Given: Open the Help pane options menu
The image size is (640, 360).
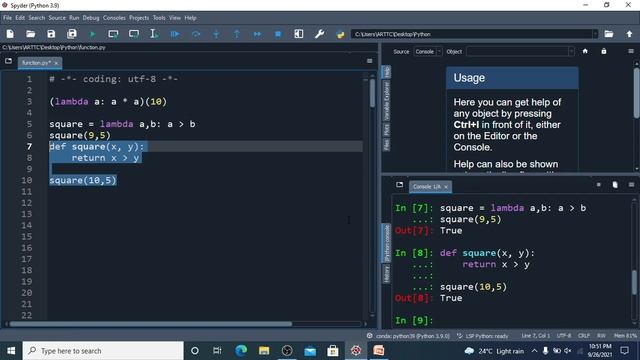Looking at the screenshot, I should 631,51.
